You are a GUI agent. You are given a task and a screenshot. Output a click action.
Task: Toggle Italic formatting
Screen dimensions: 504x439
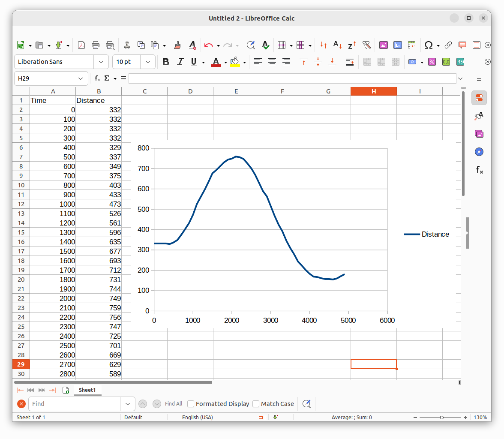coord(180,62)
